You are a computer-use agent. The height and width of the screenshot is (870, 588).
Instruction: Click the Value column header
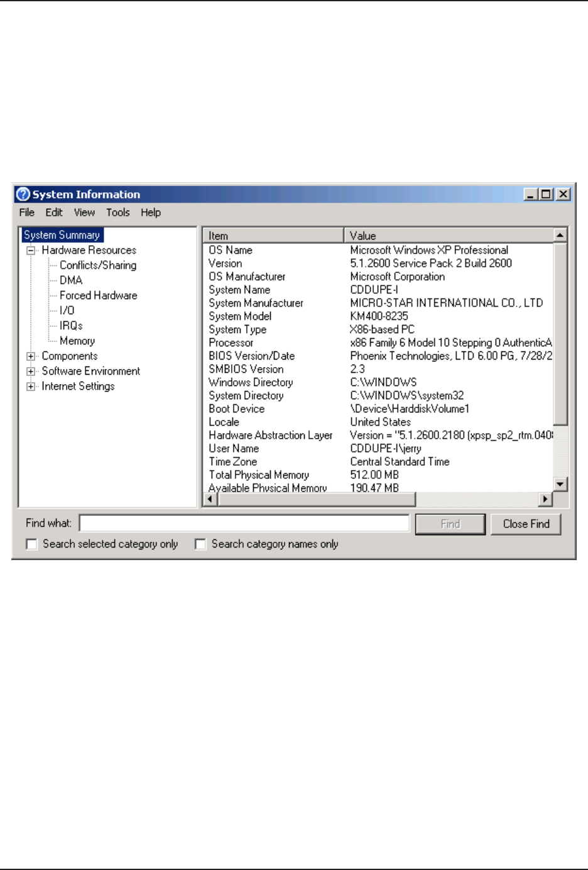point(449,236)
